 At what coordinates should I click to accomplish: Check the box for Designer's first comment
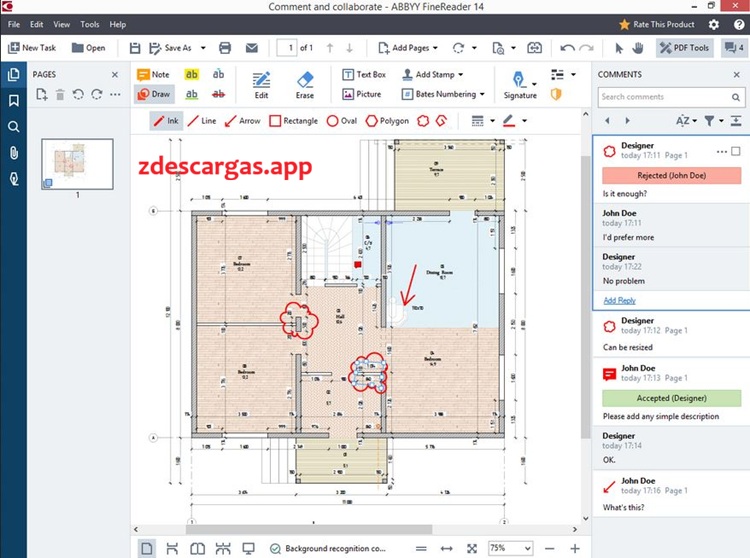coord(736,151)
